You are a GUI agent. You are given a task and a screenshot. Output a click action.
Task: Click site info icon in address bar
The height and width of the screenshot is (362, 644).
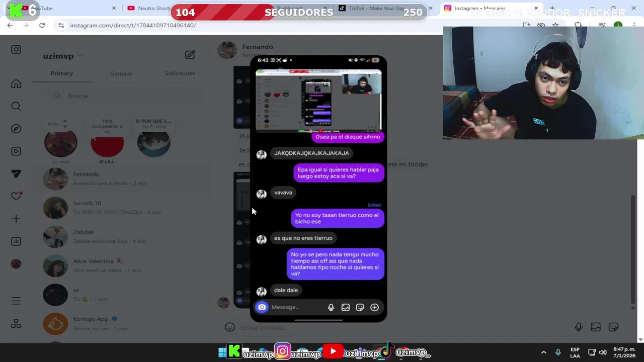(x=60, y=25)
